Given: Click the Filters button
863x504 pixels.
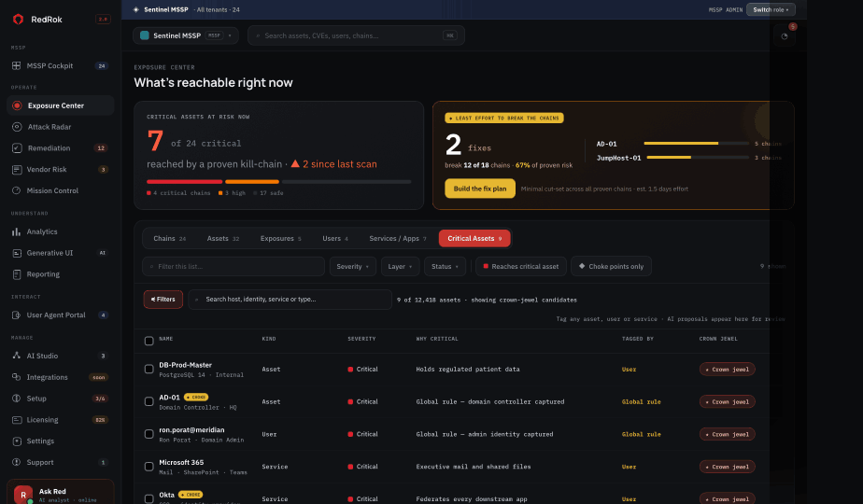Looking at the screenshot, I should pyautogui.click(x=163, y=300).
